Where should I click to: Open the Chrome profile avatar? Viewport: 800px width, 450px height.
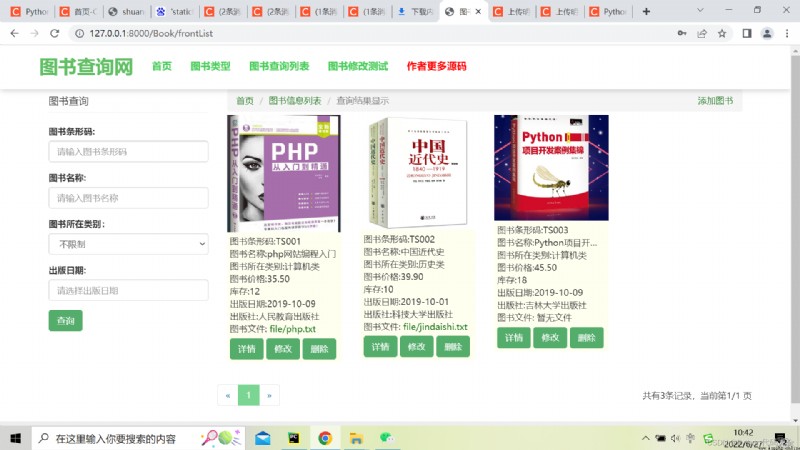pos(767,33)
